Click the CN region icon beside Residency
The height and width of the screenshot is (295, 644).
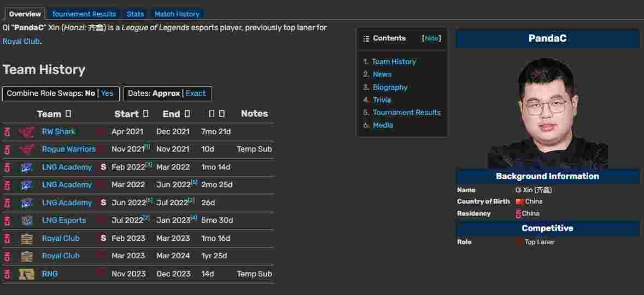click(518, 213)
